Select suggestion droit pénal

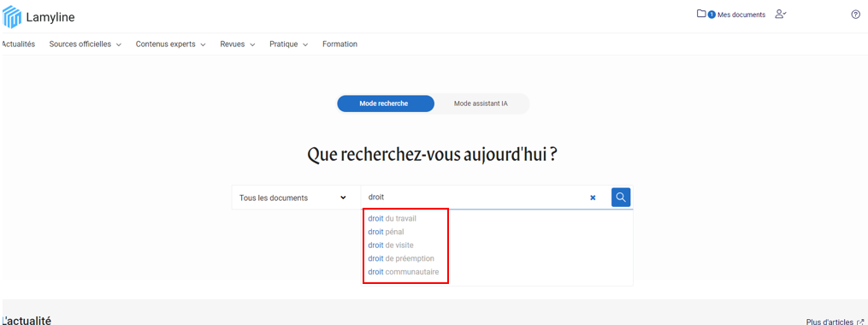click(x=386, y=232)
